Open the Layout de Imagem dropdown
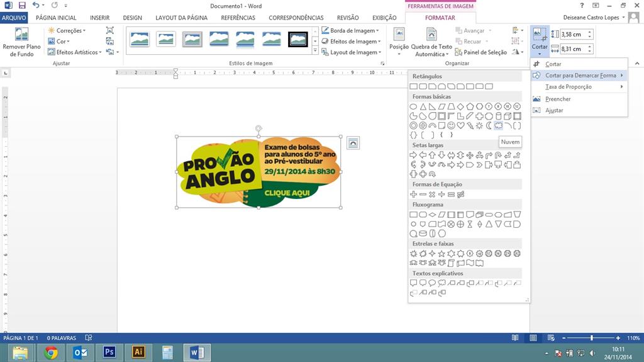Viewport: 644px width, 362px height. [351, 52]
